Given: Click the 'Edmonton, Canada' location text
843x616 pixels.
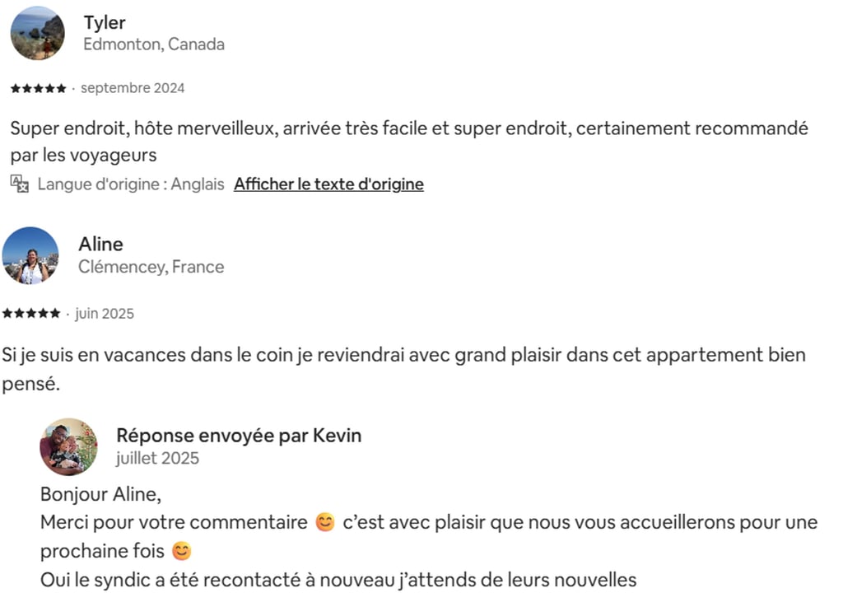Looking at the screenshot, I should pos(154,44).
